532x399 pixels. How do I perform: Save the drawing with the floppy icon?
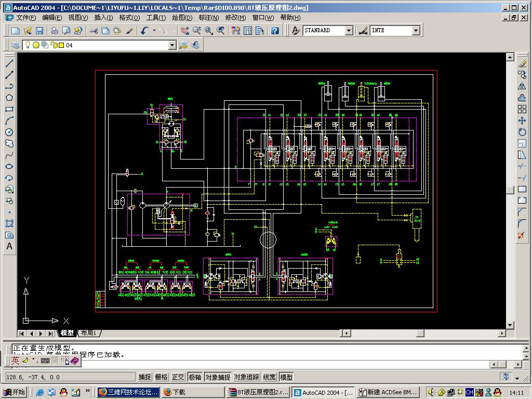pos(39,31)
